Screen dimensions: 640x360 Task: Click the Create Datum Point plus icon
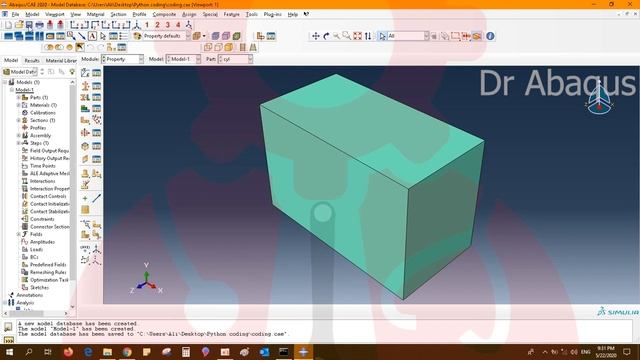85,199
